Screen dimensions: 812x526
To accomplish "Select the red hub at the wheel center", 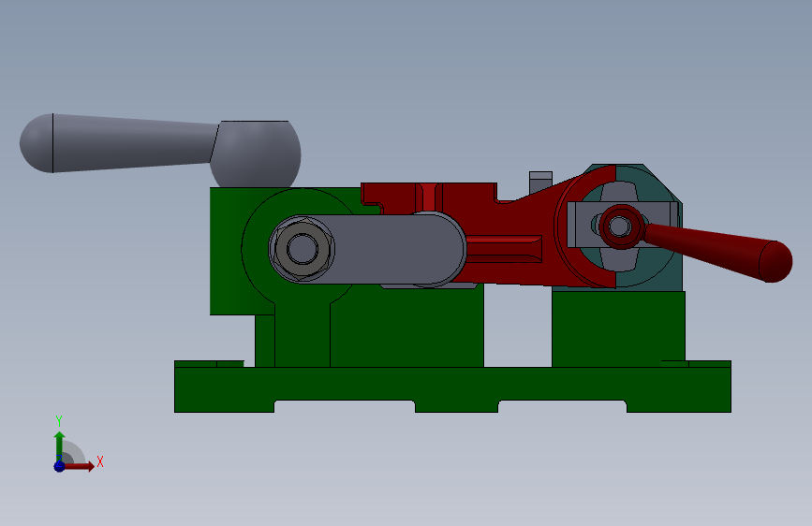I will [621, 226].
